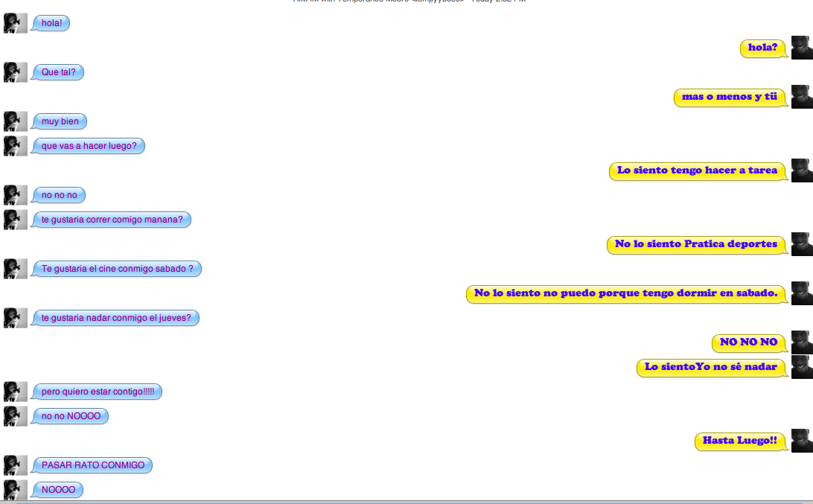Click the blue lowercase "no no no" bubble

[59, 195]
